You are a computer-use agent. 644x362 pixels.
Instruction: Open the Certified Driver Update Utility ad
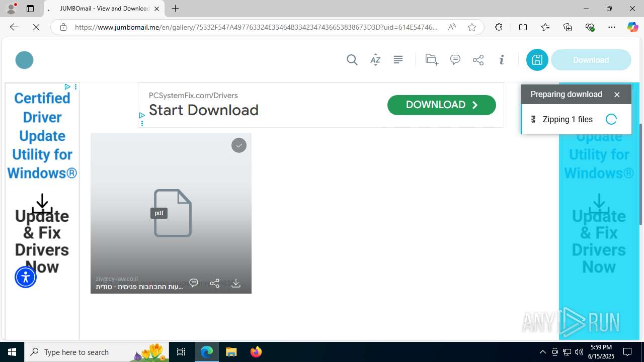point(42,136)
